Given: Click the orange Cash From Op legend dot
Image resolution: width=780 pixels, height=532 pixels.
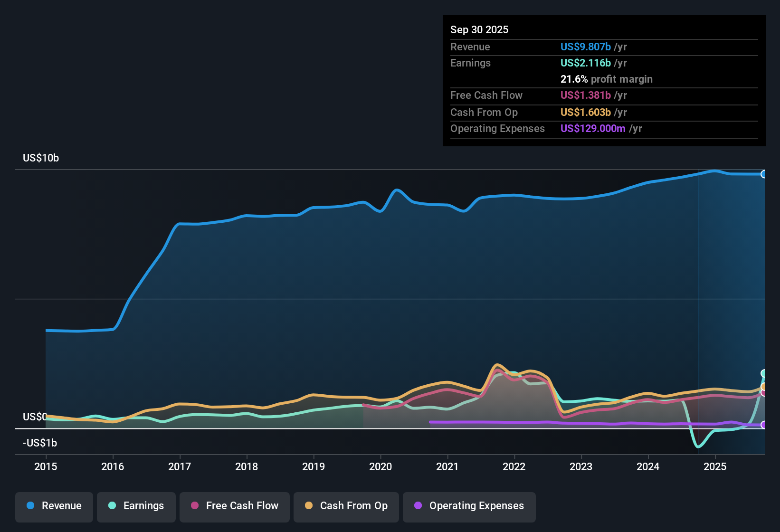Looking at the screenshot, I should [309, 505].
